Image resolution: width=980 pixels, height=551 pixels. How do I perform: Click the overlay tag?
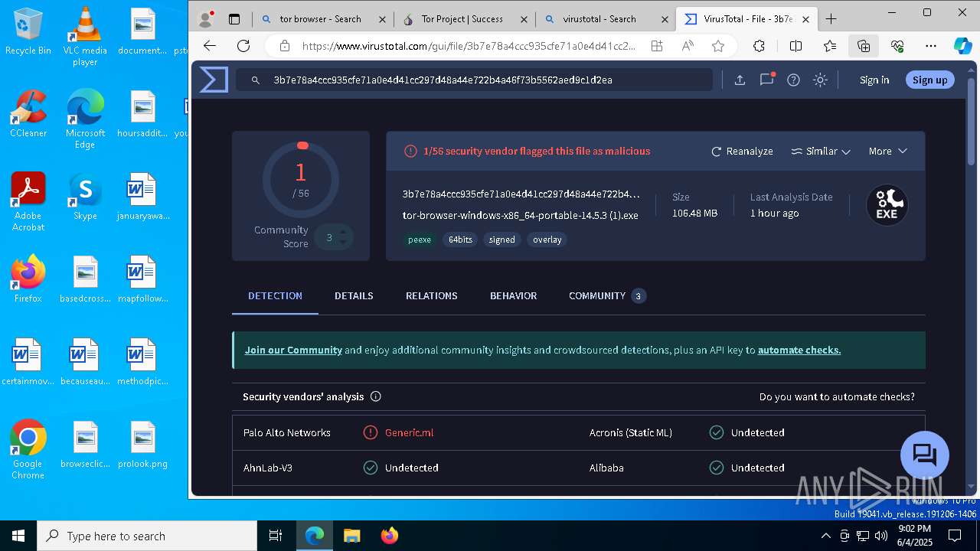coord(547,240)
